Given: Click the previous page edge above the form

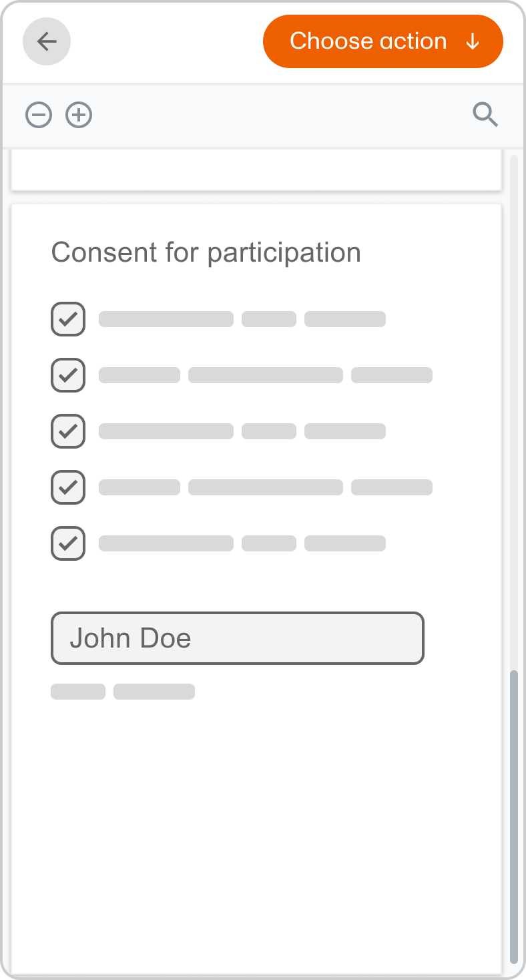Looking at the screenshot, I should click(x=256, y=170).
